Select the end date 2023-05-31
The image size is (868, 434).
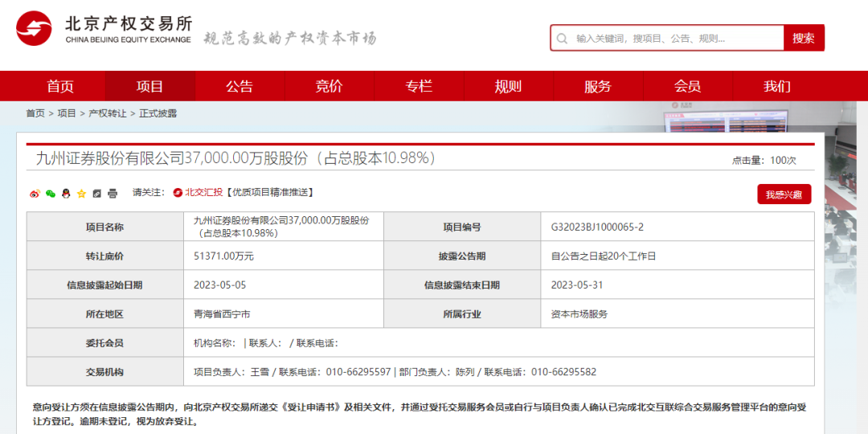(577, 285)
